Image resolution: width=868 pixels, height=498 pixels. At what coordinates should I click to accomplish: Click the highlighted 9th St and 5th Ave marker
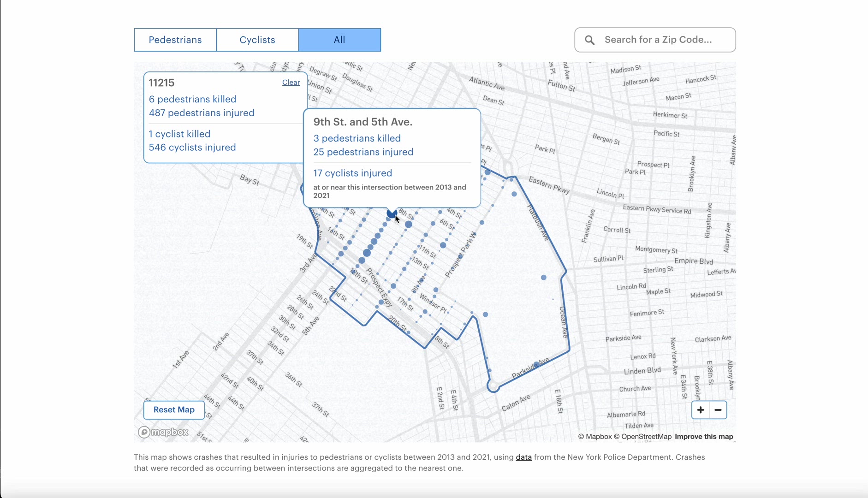point(391,213)
